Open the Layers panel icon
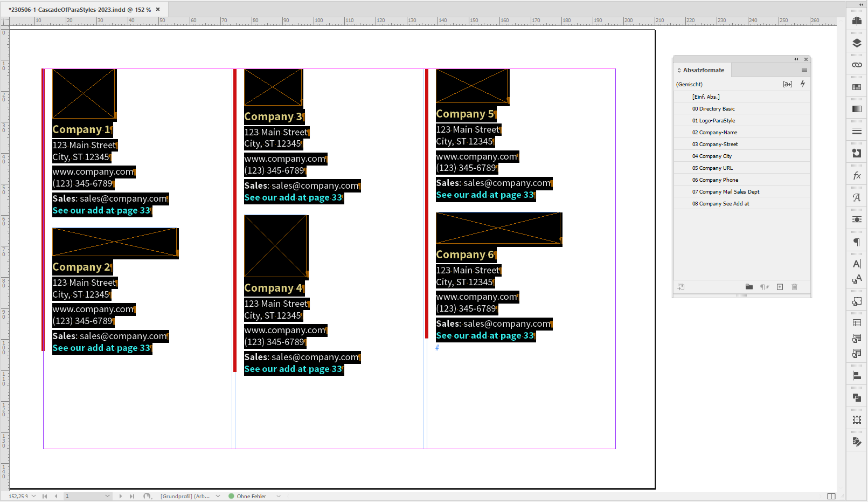 tap(856, 43)
